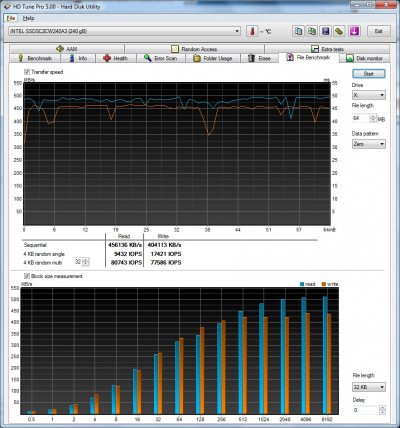Open the File menu
Image resolution: width=400 pixels, height=428 pixels.
[x=11, y=18]
